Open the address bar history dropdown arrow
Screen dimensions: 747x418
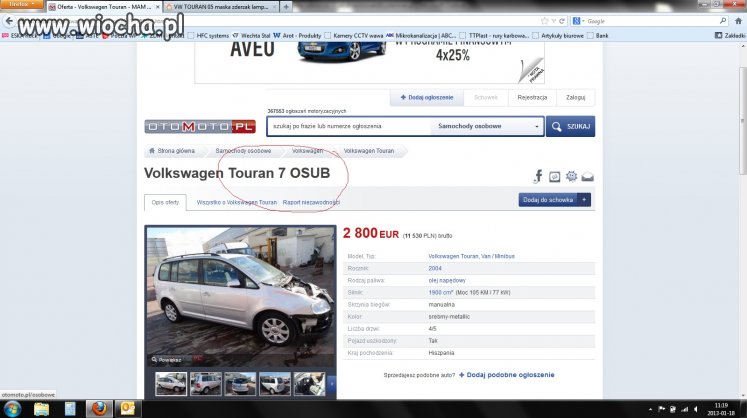click(554, 21)
